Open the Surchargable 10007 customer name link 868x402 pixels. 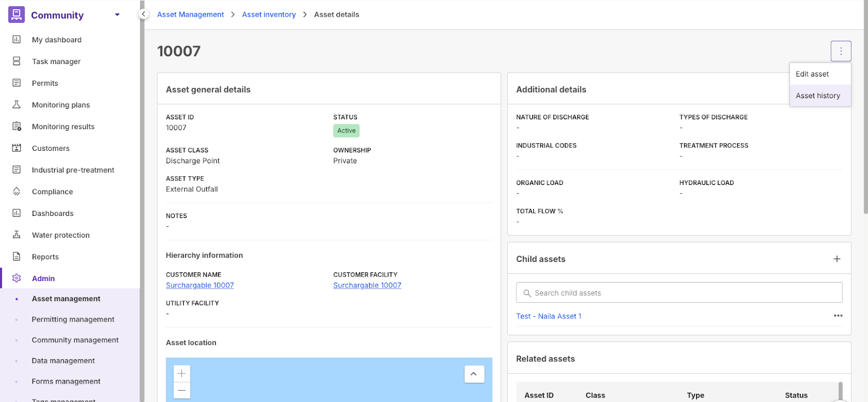tap(200, 285)
